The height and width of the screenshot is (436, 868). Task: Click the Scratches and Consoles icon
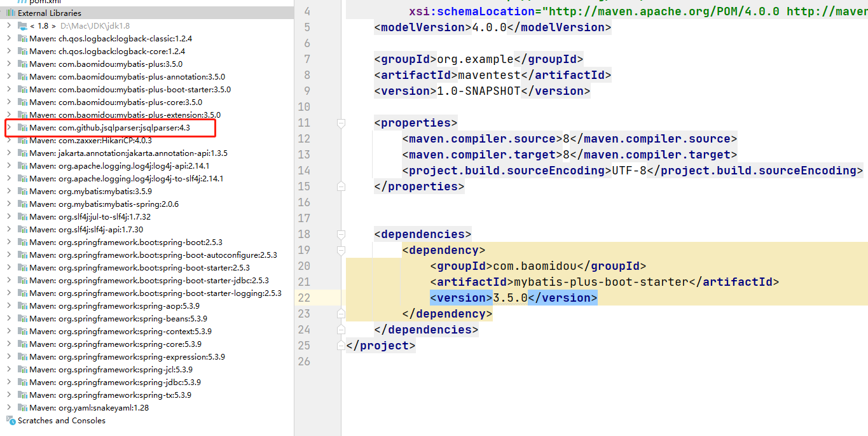point(10,420)
